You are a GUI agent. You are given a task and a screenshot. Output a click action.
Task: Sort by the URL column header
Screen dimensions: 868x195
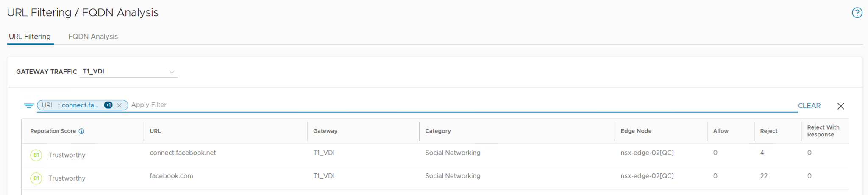(155, 131)
